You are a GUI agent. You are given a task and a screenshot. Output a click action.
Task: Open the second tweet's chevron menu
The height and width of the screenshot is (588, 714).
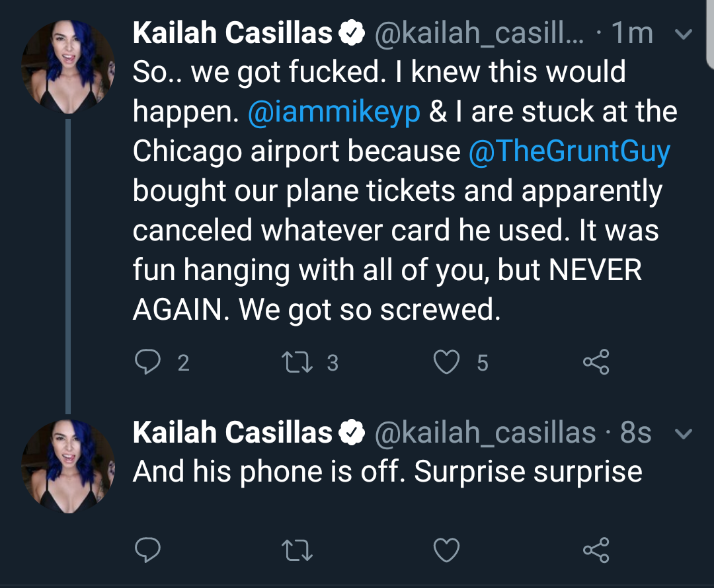click(684, 433)
